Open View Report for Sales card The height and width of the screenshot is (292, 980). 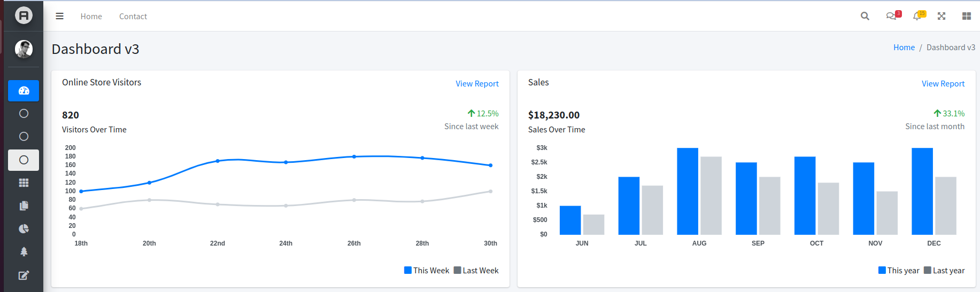943,84
